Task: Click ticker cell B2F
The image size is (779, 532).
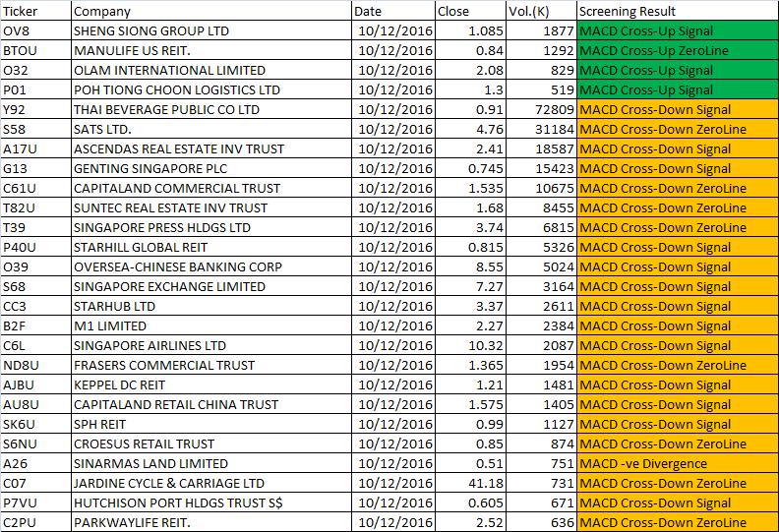Action: pyautogui.click(x=35, y=325)
